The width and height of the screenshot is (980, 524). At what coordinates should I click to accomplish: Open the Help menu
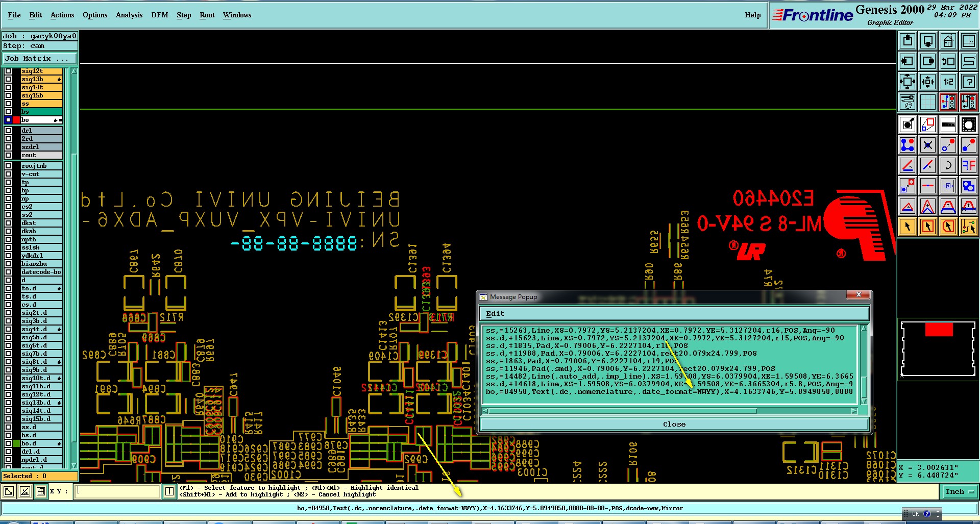[x=752, y=15]
